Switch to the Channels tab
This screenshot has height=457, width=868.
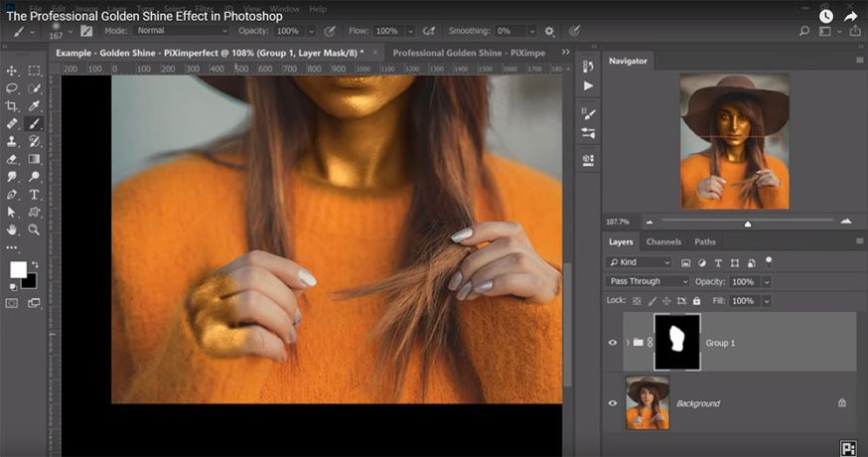click(x=663, y=241)
